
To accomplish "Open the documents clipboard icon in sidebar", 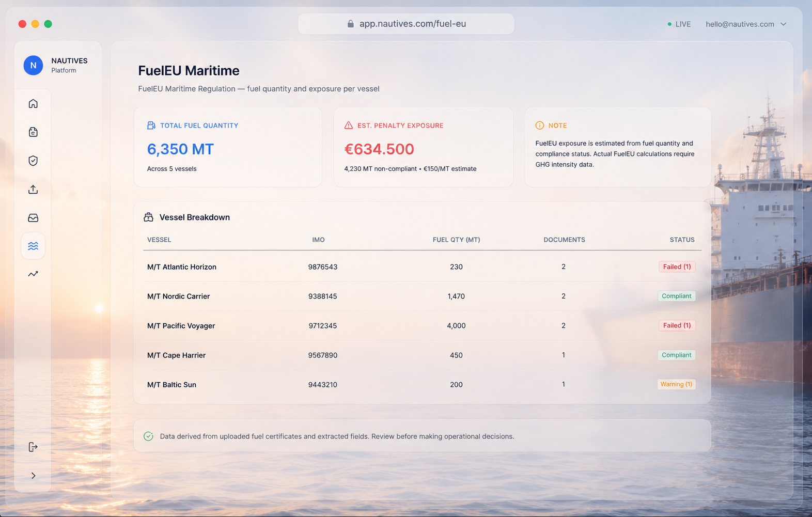I will pos(33,132).
